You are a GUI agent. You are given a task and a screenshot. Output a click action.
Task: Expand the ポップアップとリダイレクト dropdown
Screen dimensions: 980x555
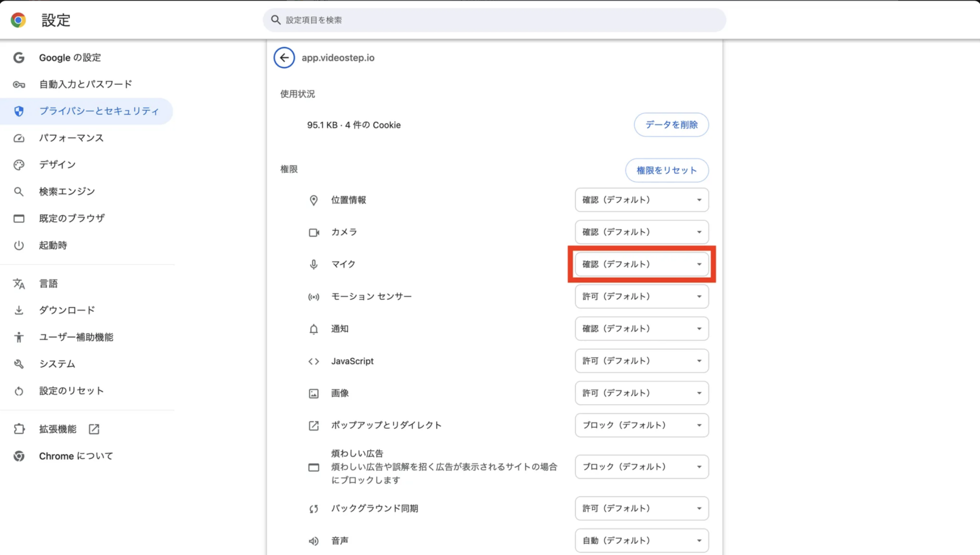(x=641, y=425)
